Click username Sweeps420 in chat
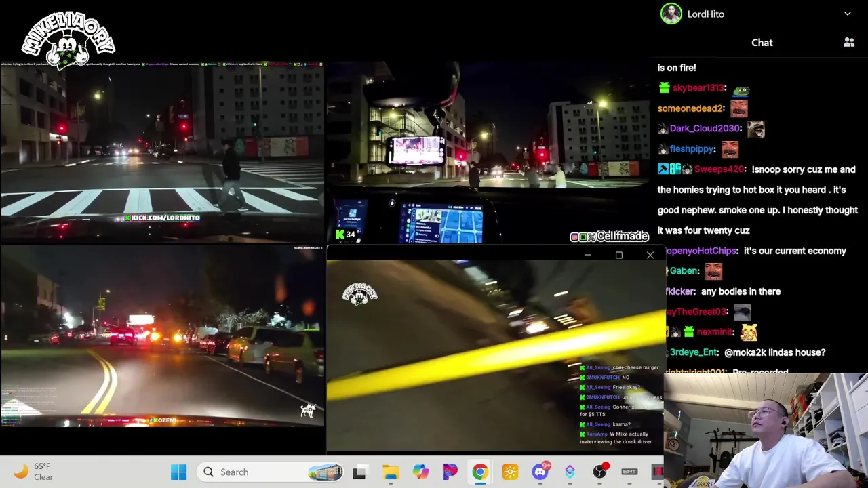868x488 pixels. pyautogui.click(x=720, y=169)
